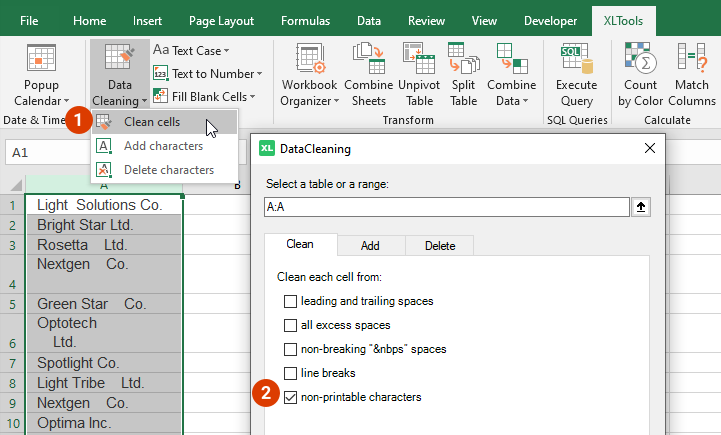Expand the Popup Calendar dropdown arrow
The image size is (721, 435).
66,101
